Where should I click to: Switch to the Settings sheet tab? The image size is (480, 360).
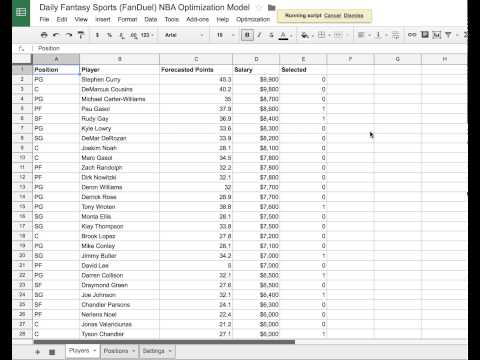click(153, 351)
